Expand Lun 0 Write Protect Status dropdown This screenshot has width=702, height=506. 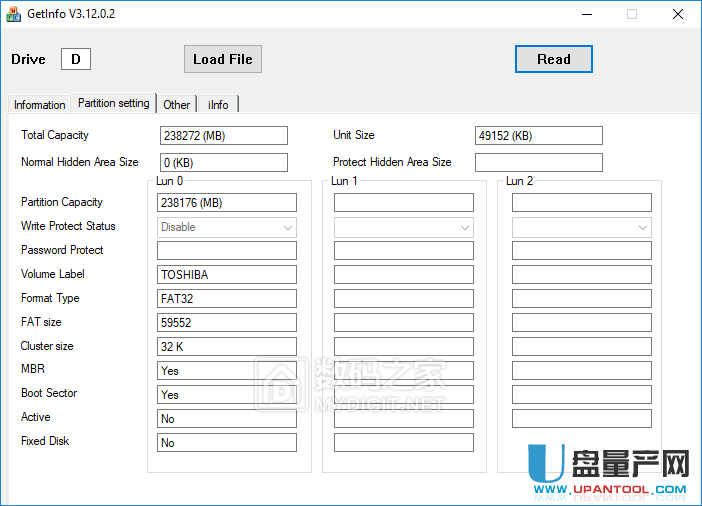click(x=227, y=227)
